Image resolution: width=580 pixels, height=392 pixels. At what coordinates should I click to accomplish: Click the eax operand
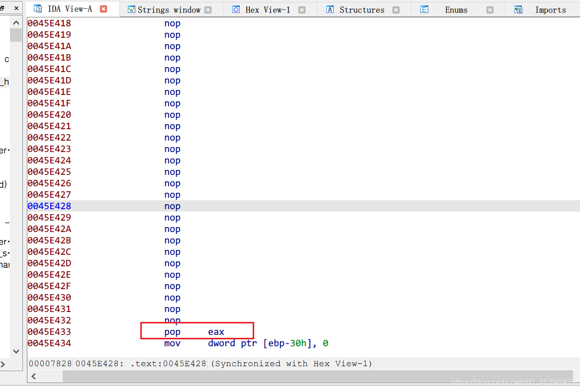(216, 332)
